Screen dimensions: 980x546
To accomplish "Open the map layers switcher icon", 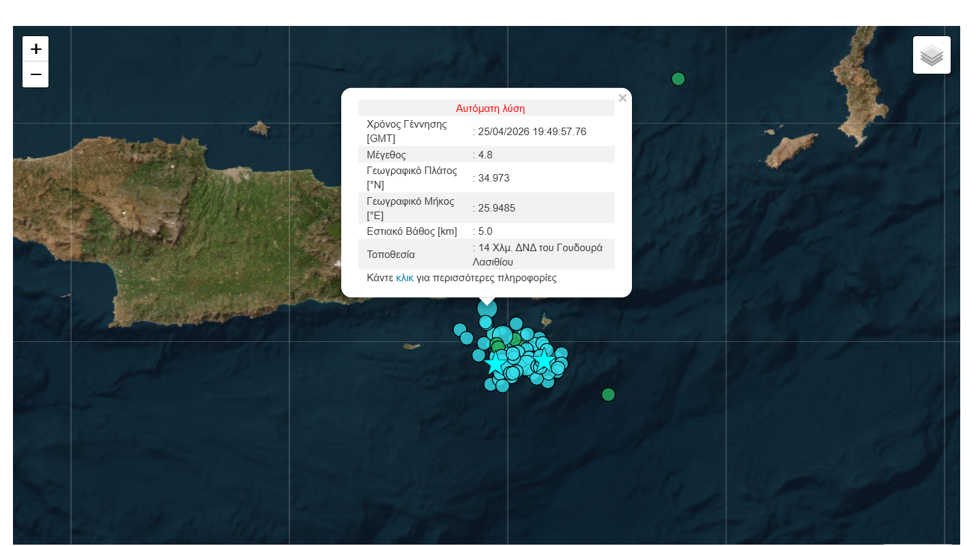I will click(931, 55).
